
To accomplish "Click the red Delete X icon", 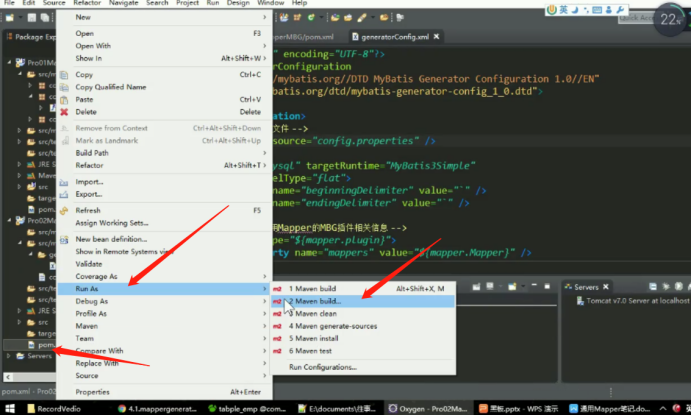I will tap(64, 112).
